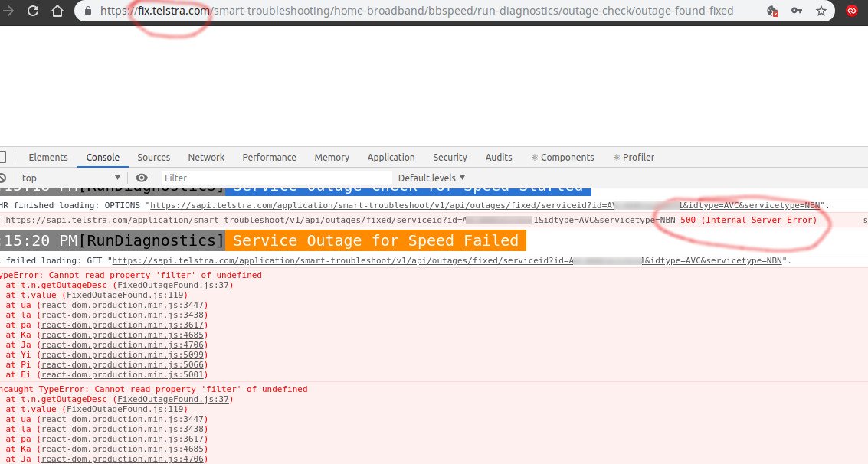Viewport: 868px width, 464px height.
Task: Switch to the Performance tab
Action: (x=269, y=157)
